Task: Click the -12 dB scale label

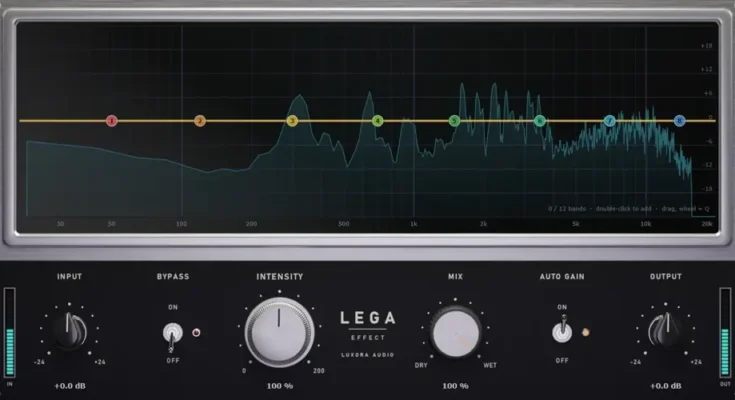Action: coord(706,165)
